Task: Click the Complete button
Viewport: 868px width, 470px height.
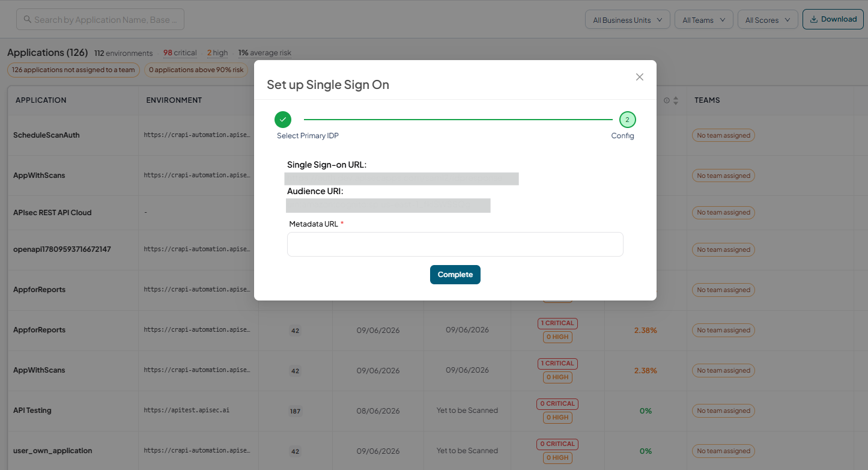Action: tap(455, 275)
